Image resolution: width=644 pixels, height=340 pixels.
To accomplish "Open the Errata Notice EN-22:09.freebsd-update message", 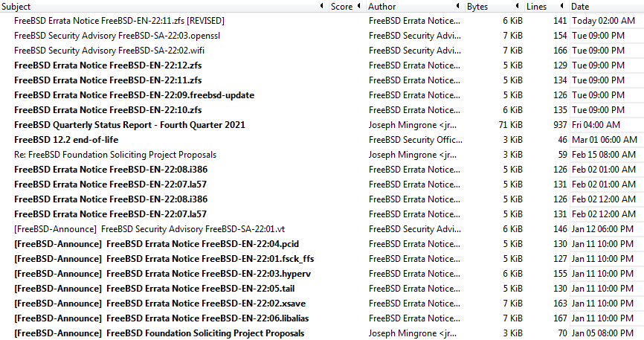I will click(134, 95).
